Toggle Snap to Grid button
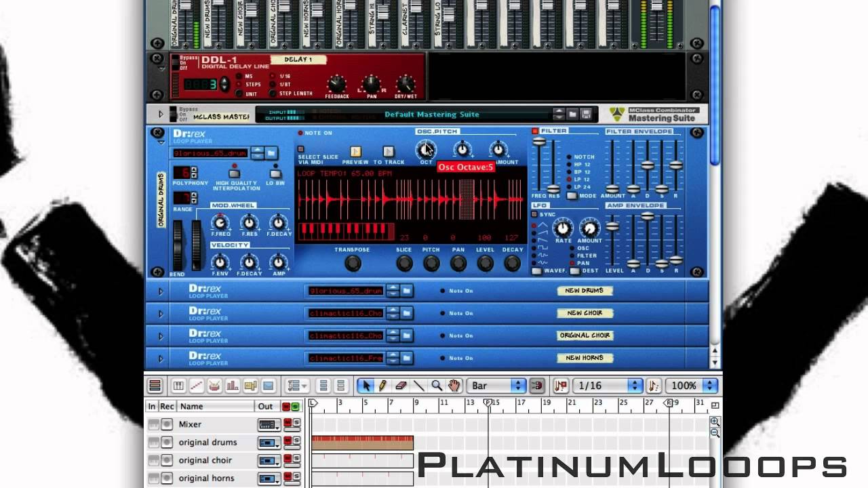This screenshot has height=488, width=868. [537, 386]
